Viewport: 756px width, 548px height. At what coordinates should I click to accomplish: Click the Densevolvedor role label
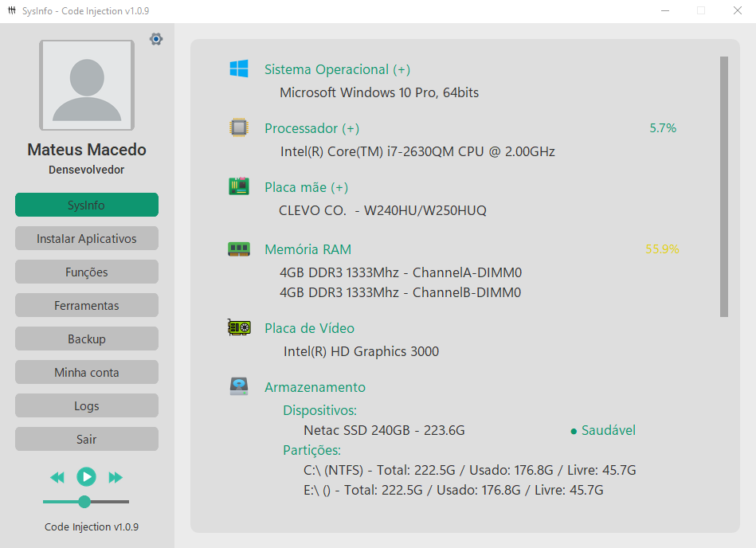point(87,170)
